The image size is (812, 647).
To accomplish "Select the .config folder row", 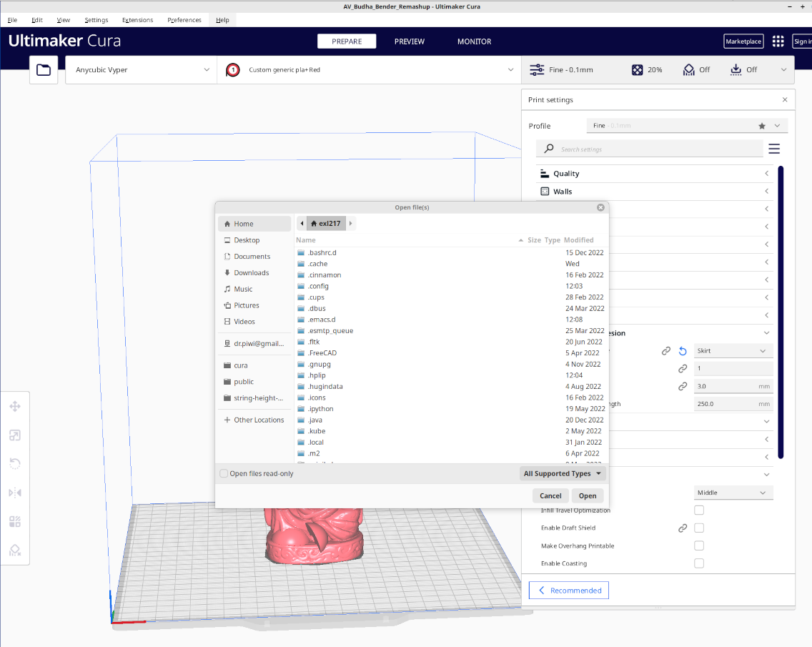I will tap(450, 286).
